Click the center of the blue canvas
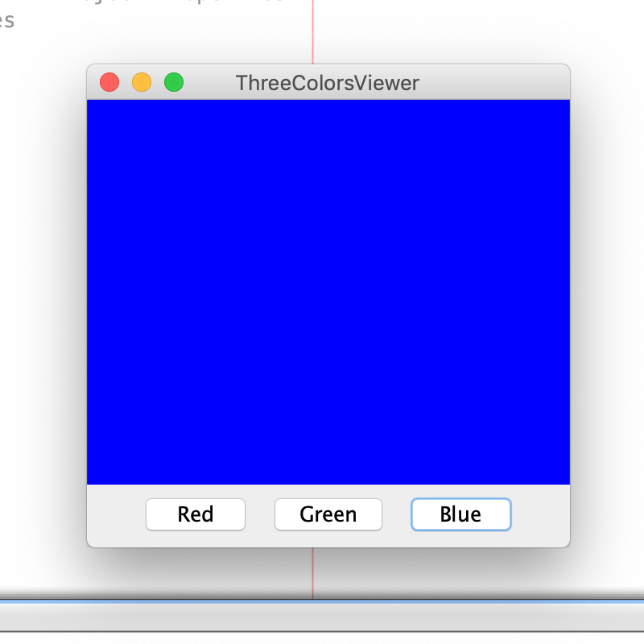This screenshot has height=644, width=644. pos(328,291)
